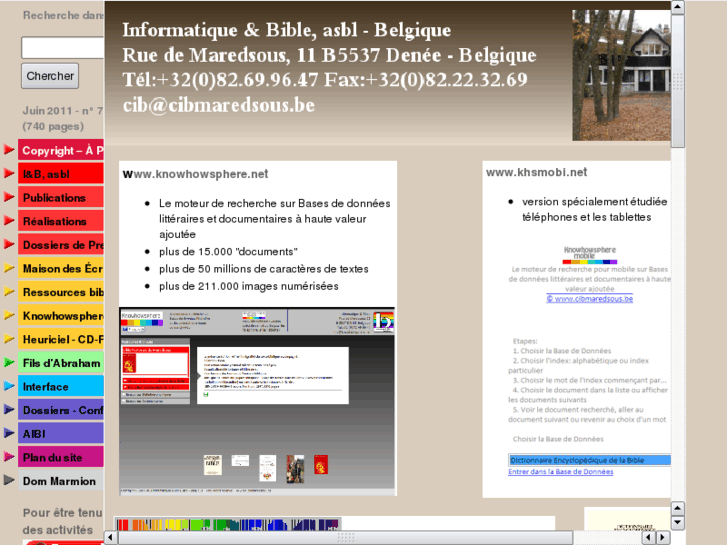Click the purple arrow beside Dossiers - Conf
Screen dimensions: 727x545
coord(9,410)
